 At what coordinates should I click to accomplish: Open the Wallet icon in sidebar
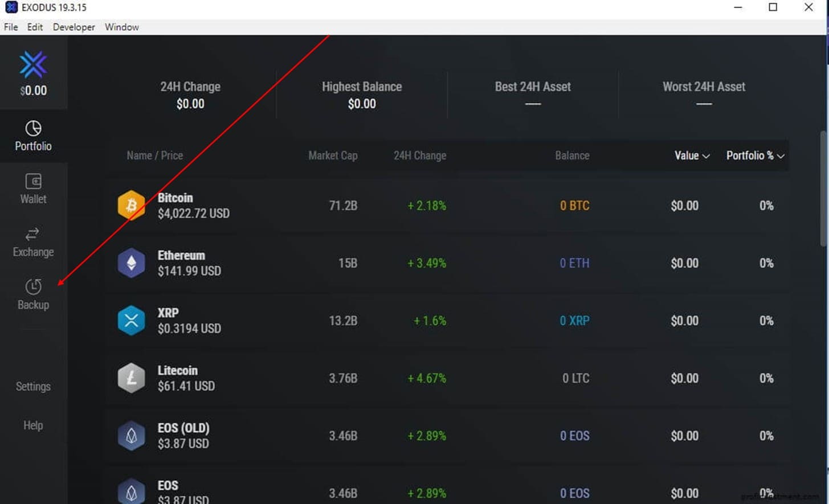(x=33, y=181)
